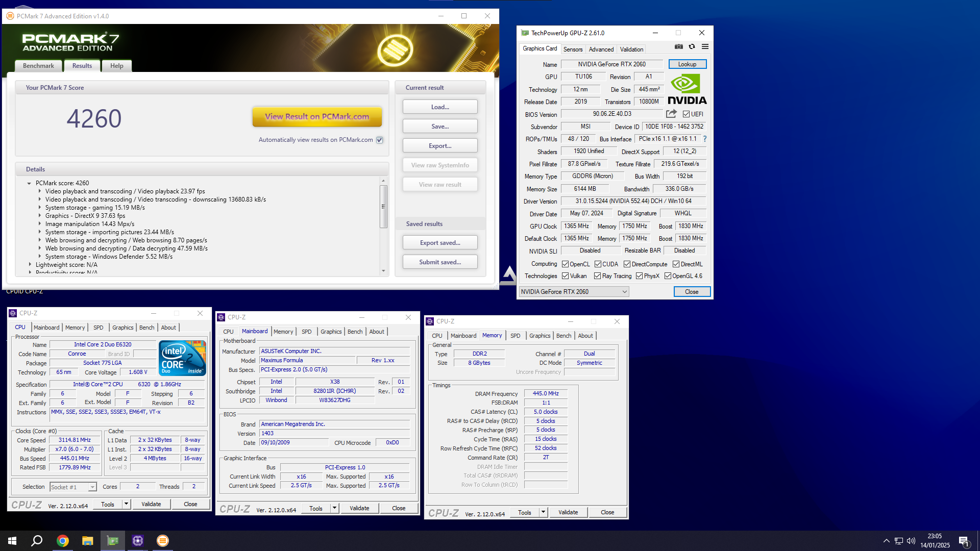The height and width of the screenshot is (551, 980).
Task: Switch to the Sensors tab in GPU-Z
Action: (573, 49)
